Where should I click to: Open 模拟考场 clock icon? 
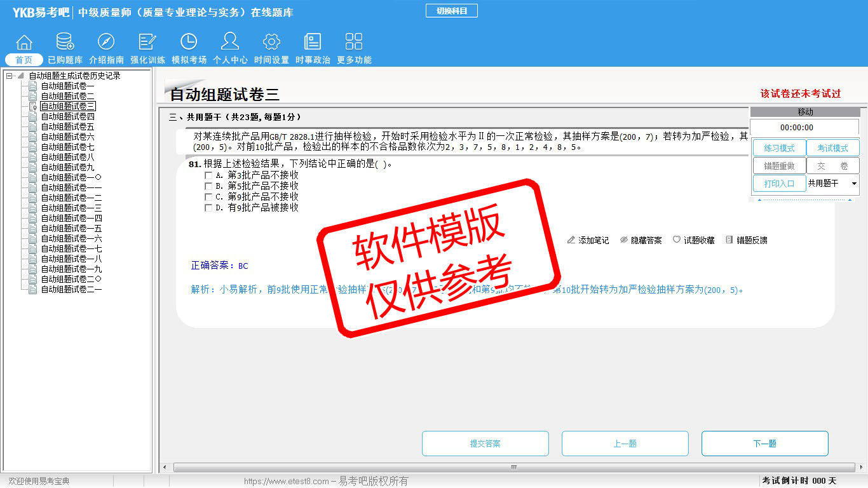pyautogui.click(x=189, y=43)
